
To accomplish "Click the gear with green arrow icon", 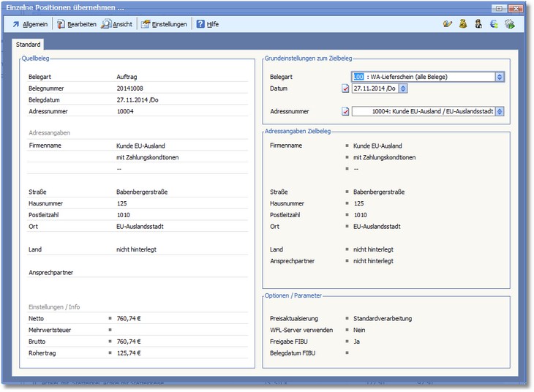I will point(510,24).
